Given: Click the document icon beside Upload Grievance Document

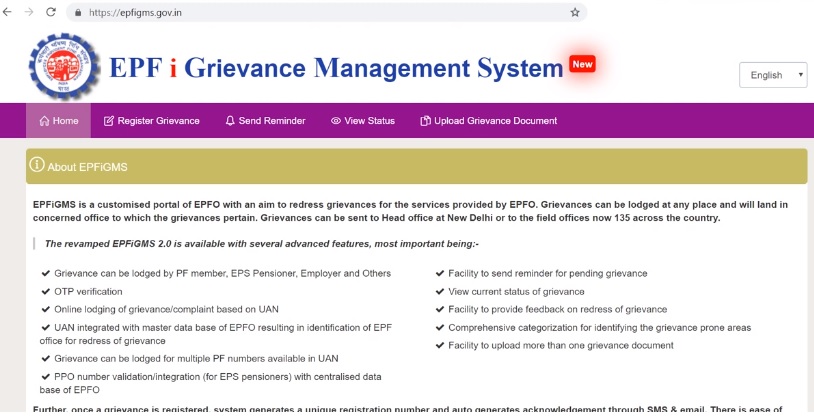Looking at the screenshot, I should tap(425, 120).
